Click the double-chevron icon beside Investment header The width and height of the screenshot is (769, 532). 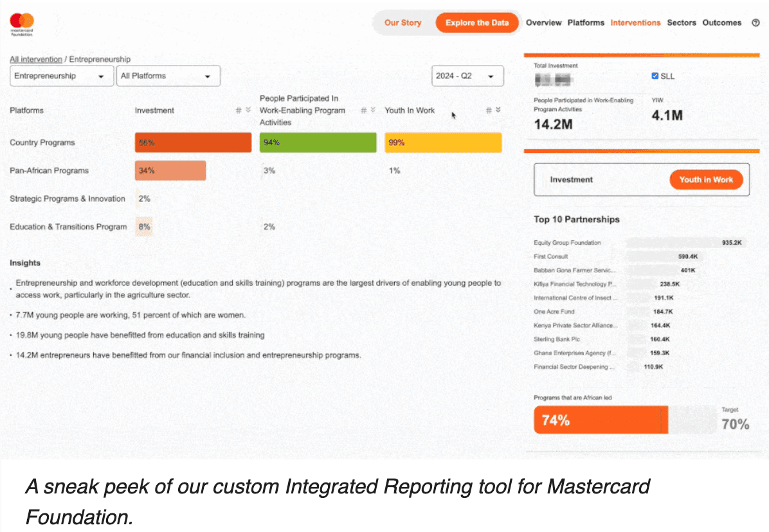tap(248, 111)
